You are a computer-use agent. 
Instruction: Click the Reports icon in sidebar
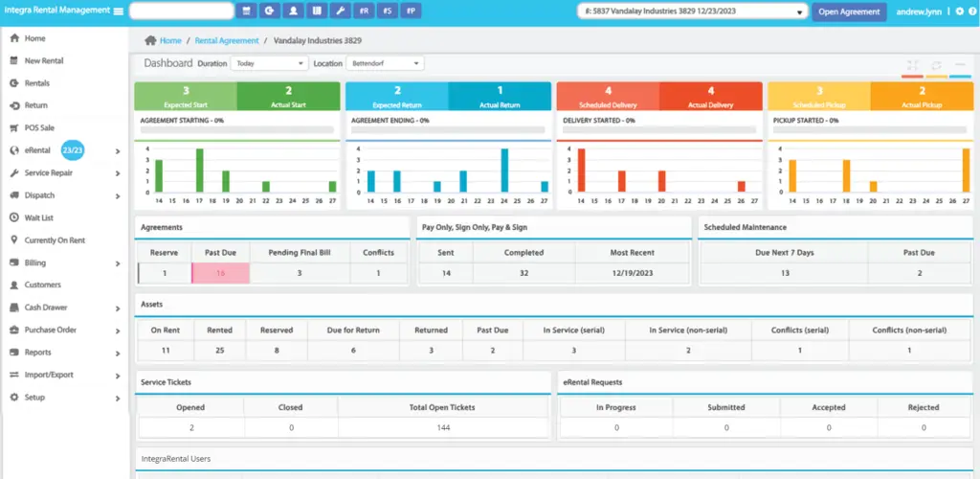pyautogui.click(x=13, y=353)
